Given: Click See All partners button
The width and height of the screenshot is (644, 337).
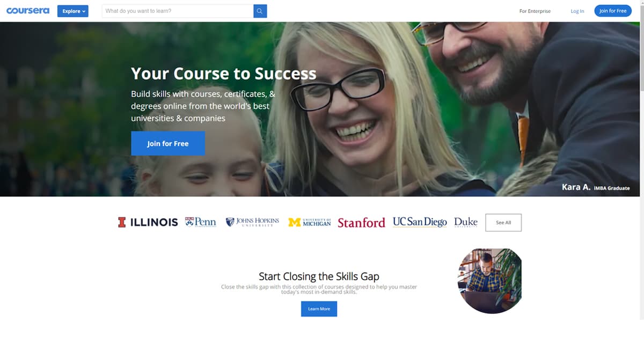Looking at the screenshot, I should coord(503,222).
